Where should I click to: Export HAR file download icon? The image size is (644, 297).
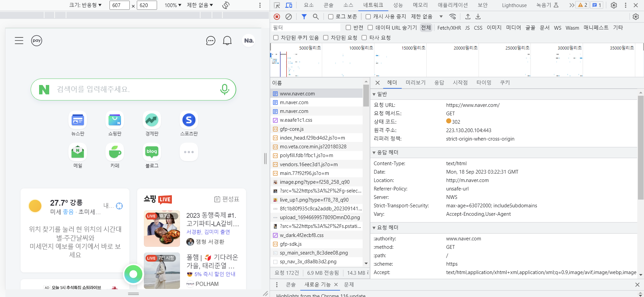tap(478, 17)
